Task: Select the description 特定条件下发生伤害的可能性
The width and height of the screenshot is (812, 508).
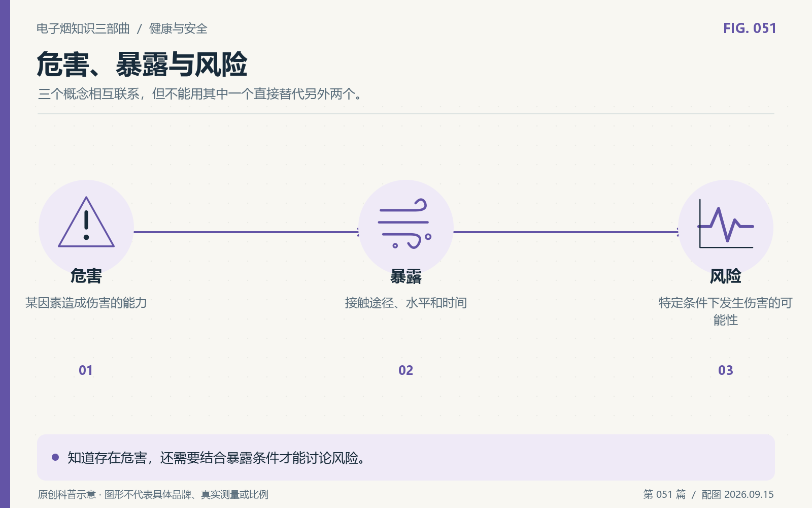Action: coord(726,311)
